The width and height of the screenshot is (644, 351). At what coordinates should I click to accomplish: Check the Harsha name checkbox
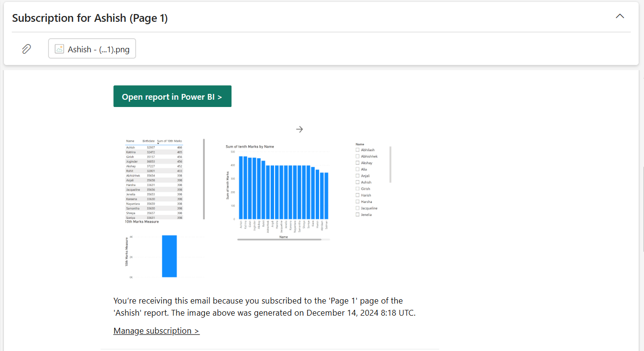pos(358,201)
